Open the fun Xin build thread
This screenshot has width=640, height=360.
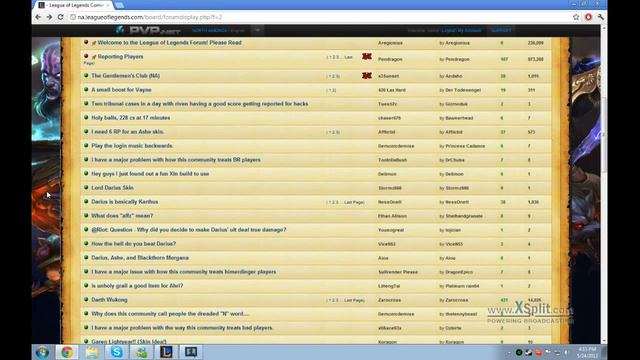pos(150,173)
